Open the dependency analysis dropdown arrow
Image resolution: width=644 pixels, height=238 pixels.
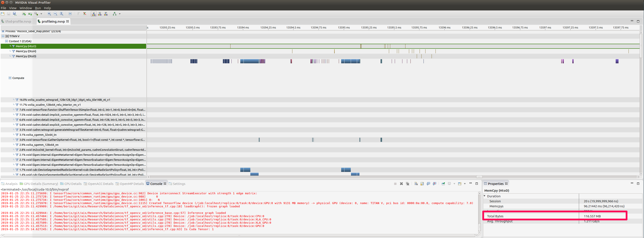(120, 14)
